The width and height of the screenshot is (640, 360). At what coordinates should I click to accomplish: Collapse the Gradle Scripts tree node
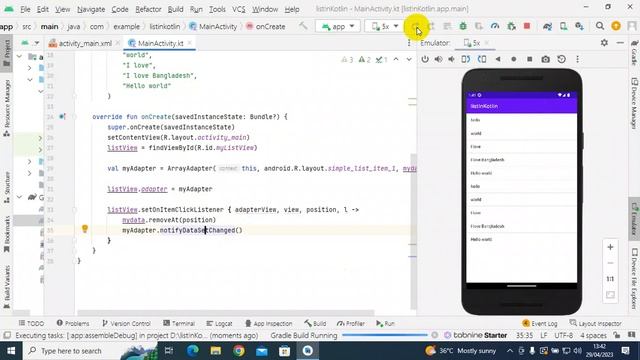19,197
